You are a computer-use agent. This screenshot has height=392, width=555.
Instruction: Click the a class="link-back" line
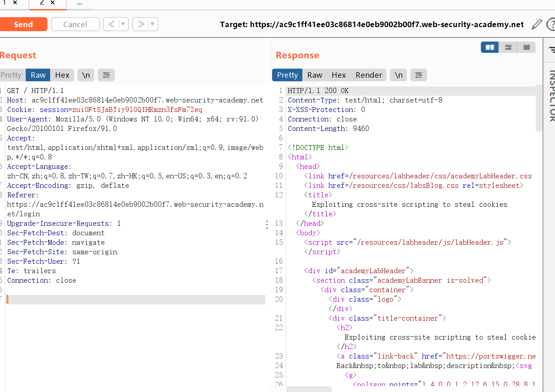pos(436,356)
